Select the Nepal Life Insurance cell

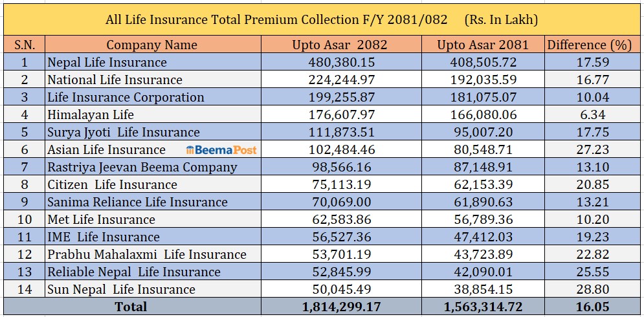(107, 62)
